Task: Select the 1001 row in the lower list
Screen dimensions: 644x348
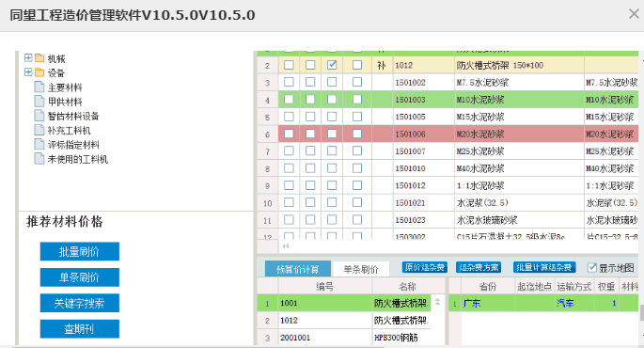Action: pos(344,303)
